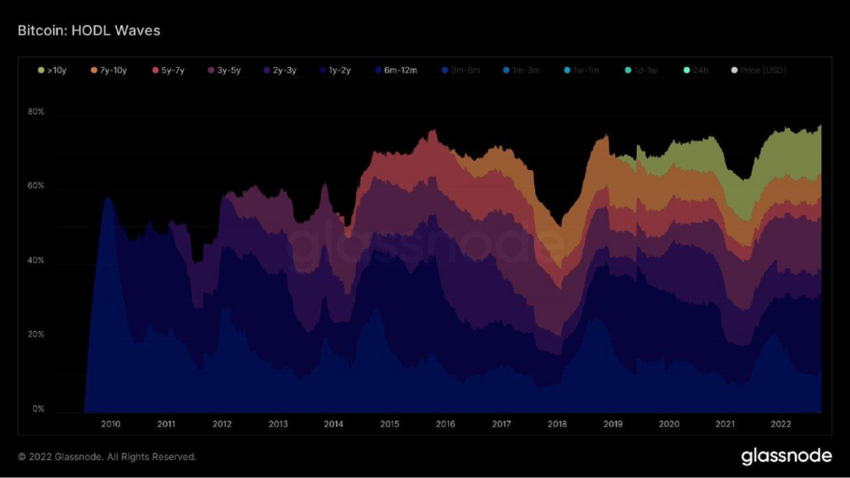
Task: Click the 2022 label on the x-axis
Action: pyautogui.click(x=781, y=425)
